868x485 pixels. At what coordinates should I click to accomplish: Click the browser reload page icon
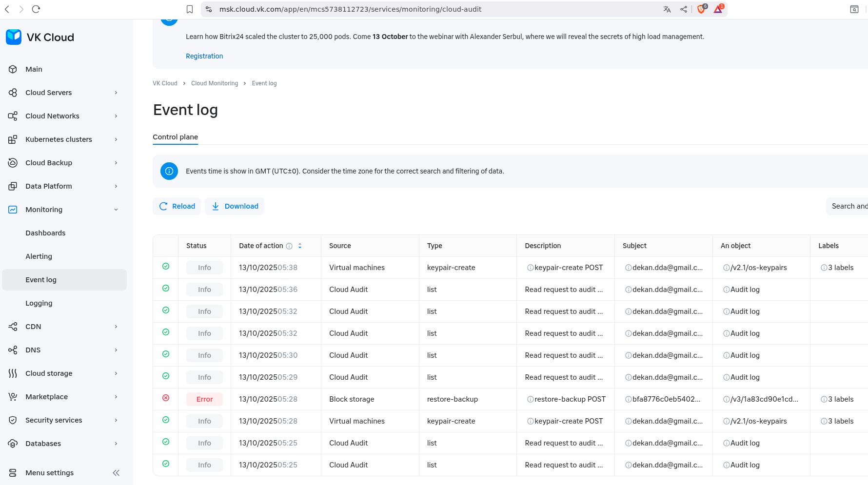coord(36,9)
